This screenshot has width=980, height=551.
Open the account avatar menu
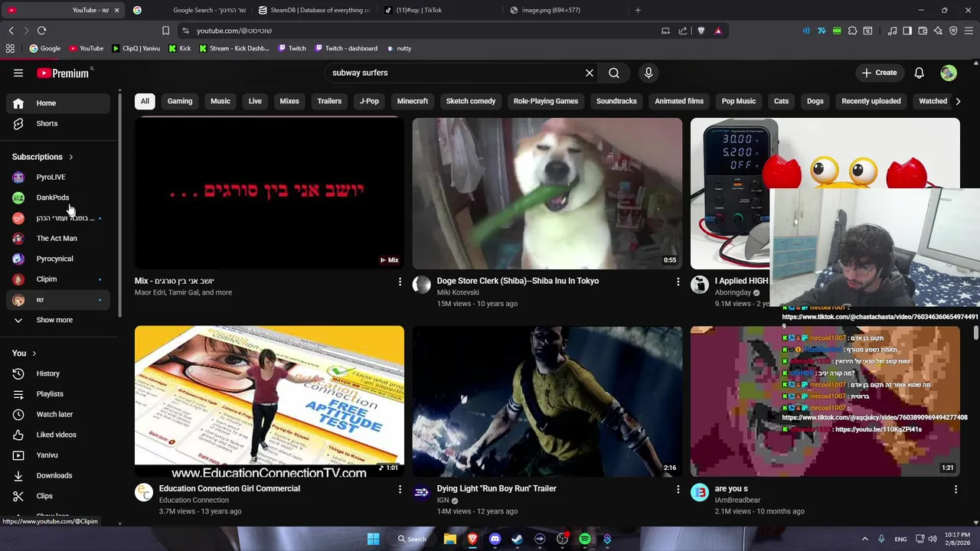949,73
